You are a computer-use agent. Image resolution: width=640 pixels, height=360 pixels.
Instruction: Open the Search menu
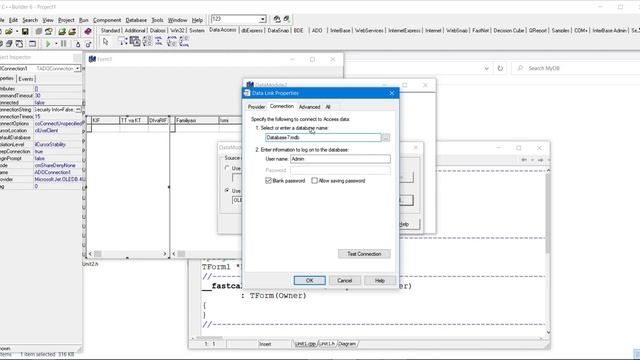30,20
